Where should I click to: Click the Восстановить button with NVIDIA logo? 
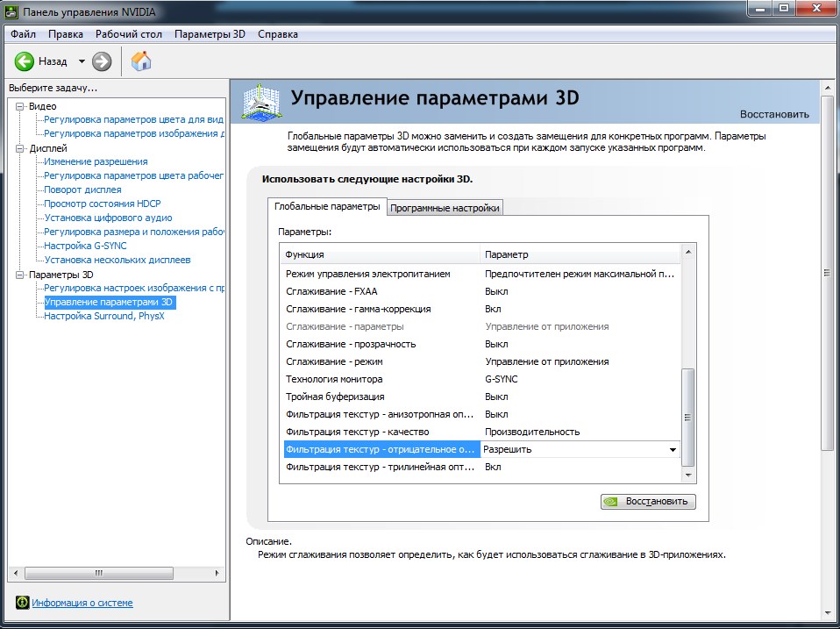[x=648, y=502]
